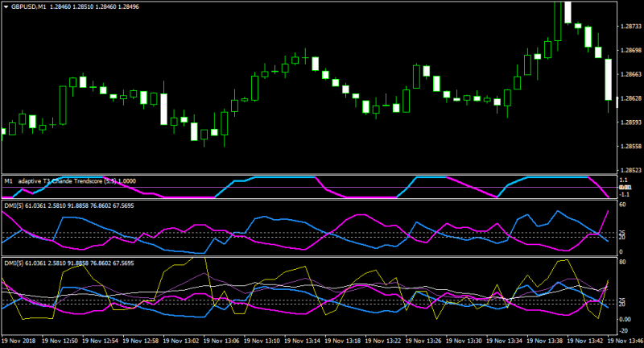
Task: Click the 19 Nov 12:54 time label
Action: point(100,341)
